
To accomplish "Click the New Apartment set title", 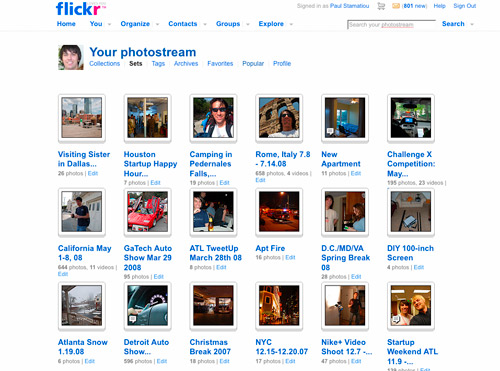I will pos(341,159).
